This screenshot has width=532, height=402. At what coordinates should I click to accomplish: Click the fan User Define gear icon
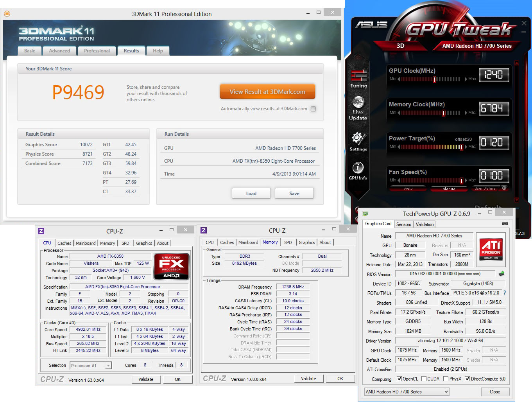click(504, 188)
